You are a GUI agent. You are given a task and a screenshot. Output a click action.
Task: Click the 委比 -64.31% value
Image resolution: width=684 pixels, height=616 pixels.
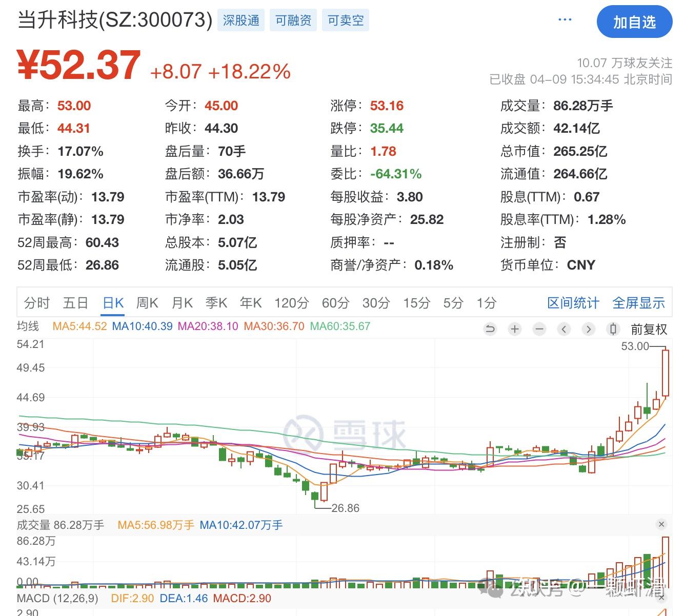coord(396,174)
